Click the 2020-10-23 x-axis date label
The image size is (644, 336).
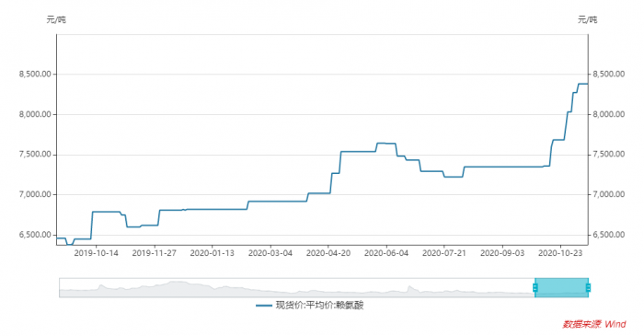coord(560,253)
